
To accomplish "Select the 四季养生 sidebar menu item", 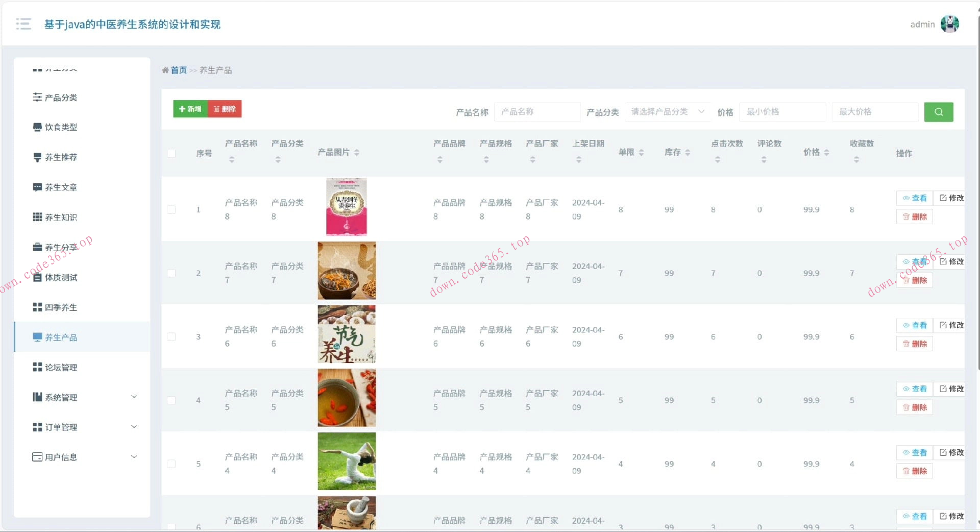I will coord(60,307).
